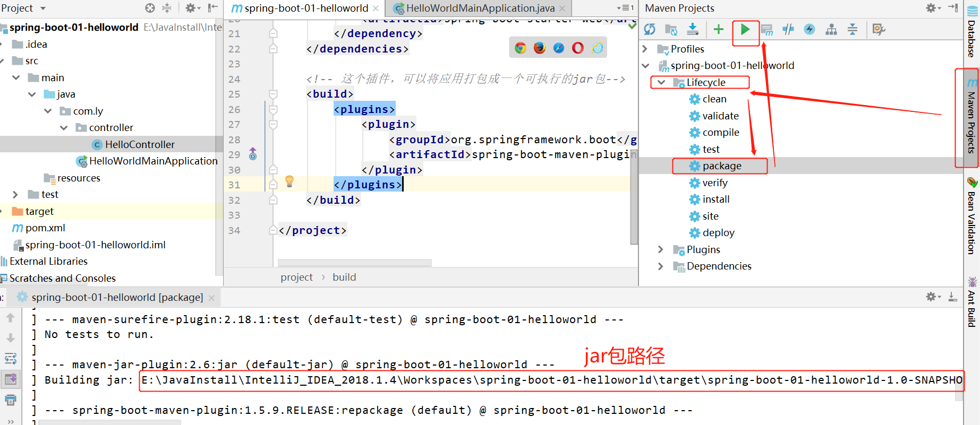
Task: Open in Chrome browser icon
Action: (521, 48)
